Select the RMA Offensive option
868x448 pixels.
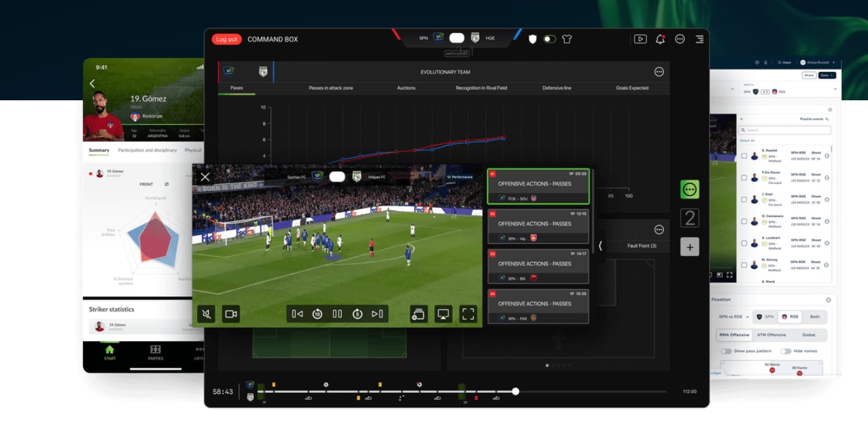(x=734, y=335)
